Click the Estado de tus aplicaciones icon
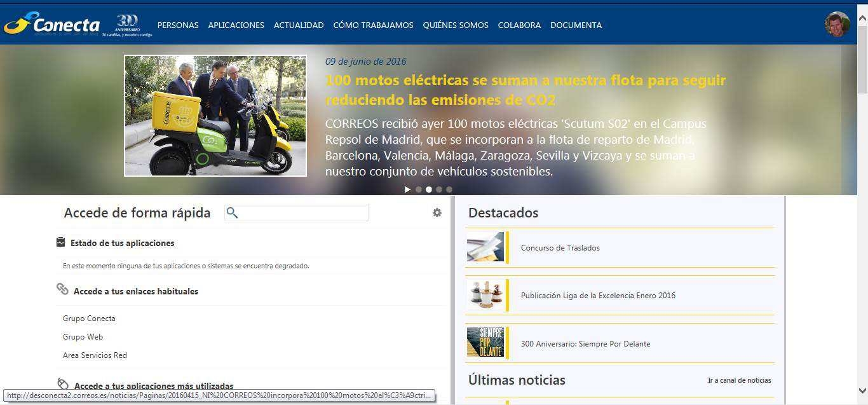 pyautogui.click(x=61, y=242)
